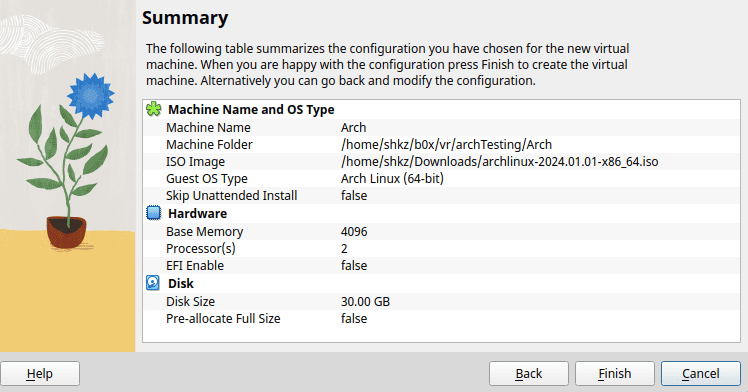Open the Help button
The height and width of the screenshot is (392, 748).
40,373
